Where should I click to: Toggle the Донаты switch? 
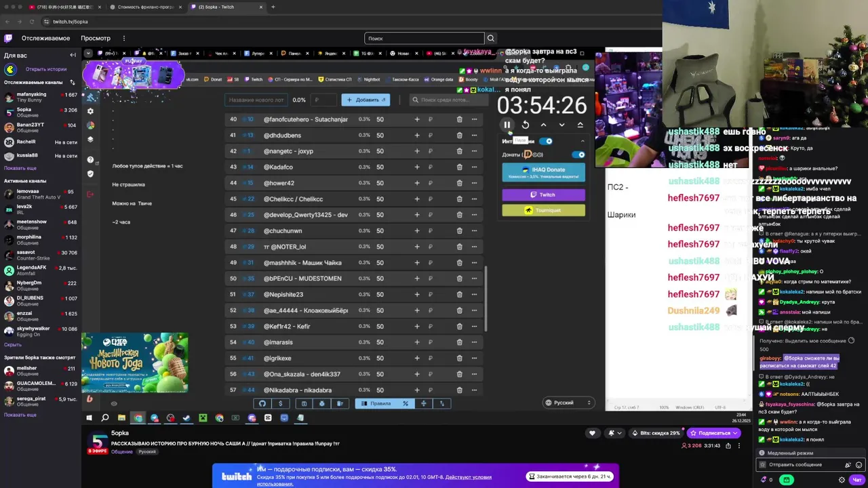tap(578, 155)
